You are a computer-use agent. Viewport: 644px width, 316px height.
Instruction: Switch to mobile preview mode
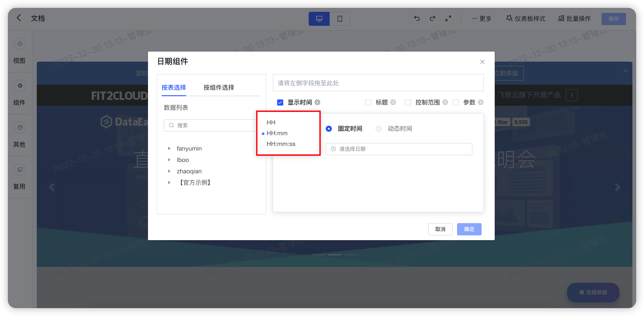coord(340,19)
